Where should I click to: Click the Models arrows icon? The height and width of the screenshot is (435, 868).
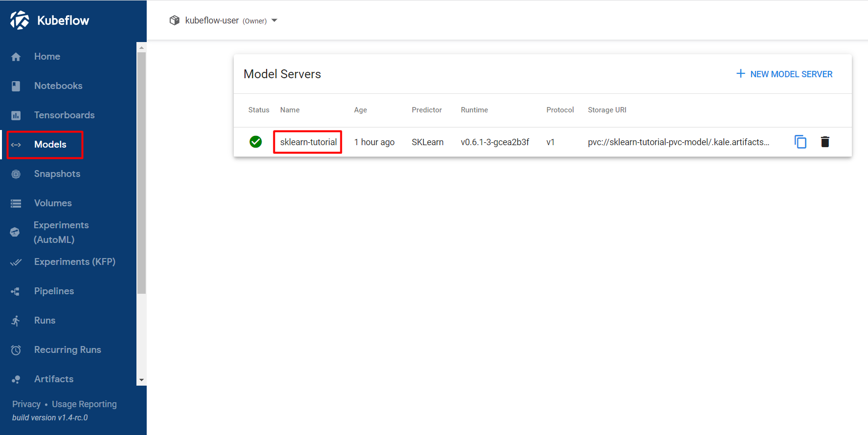click(x=16, y=145)
